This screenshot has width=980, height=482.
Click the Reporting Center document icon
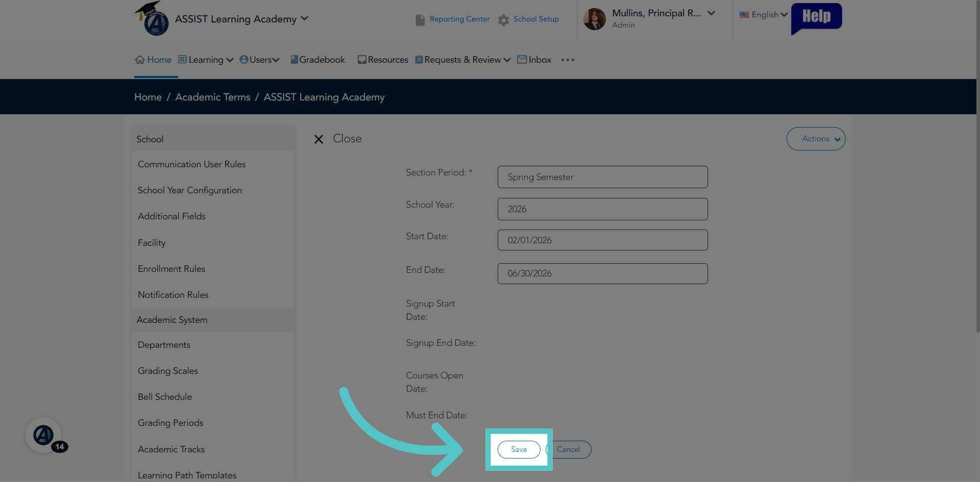420,20
